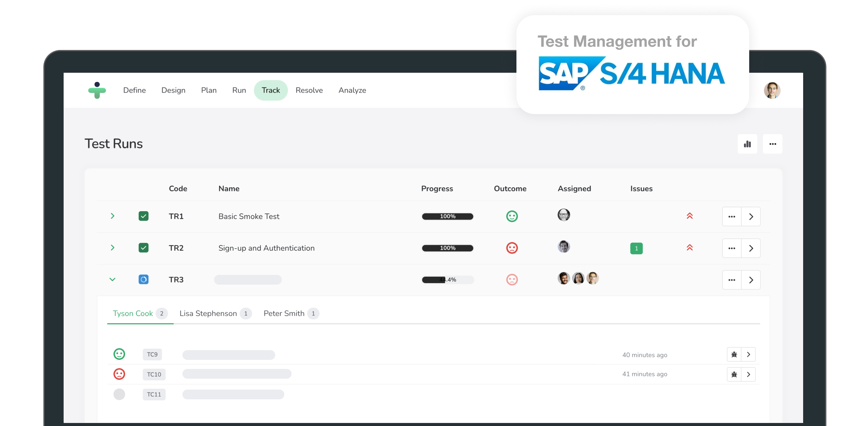Click the assignee avatar on TR1
Viewport: 868px width, 426px height.
coord(564,215)
